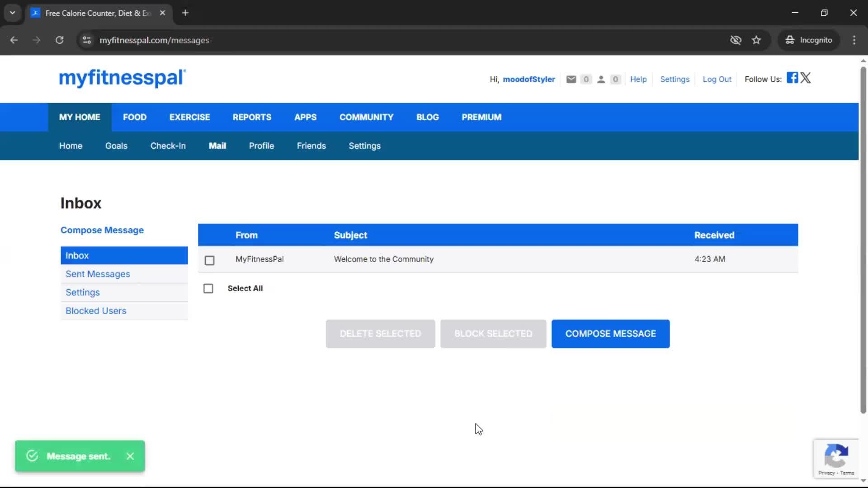Screen dimensions: 868x488
Task: Select Mail in the sub-navigation
Action: (217, 146)
